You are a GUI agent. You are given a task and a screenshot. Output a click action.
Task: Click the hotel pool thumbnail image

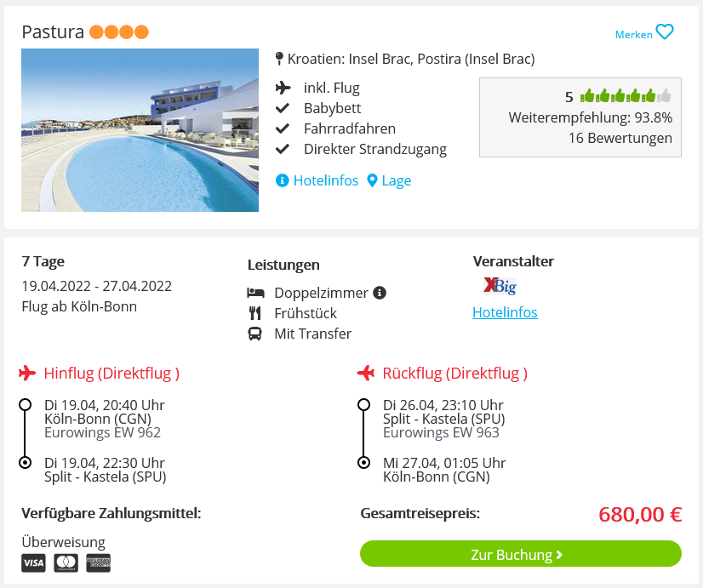(140, 130)
